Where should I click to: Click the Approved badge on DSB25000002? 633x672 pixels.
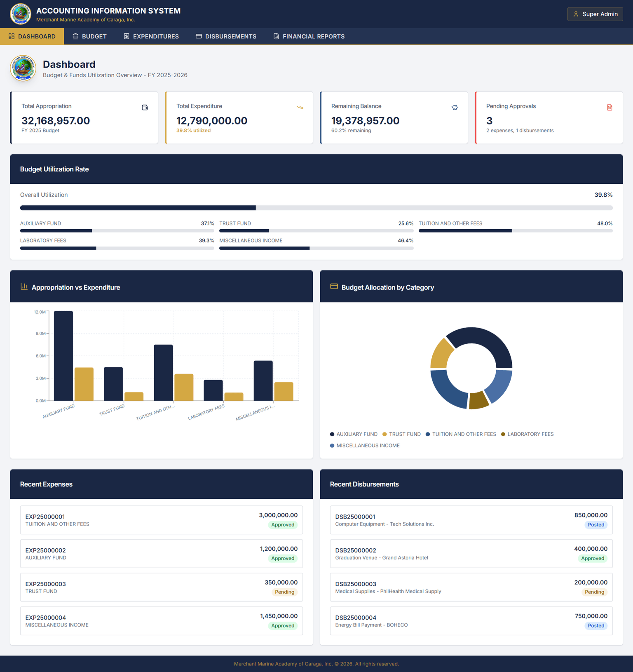coord(593,559)
